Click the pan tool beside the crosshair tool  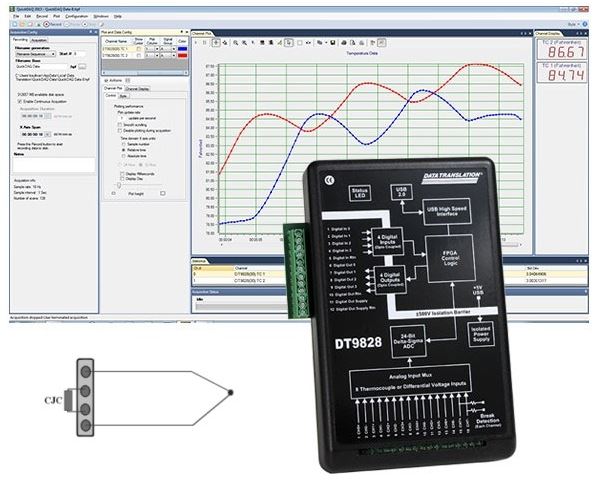(x=225, y=42)
